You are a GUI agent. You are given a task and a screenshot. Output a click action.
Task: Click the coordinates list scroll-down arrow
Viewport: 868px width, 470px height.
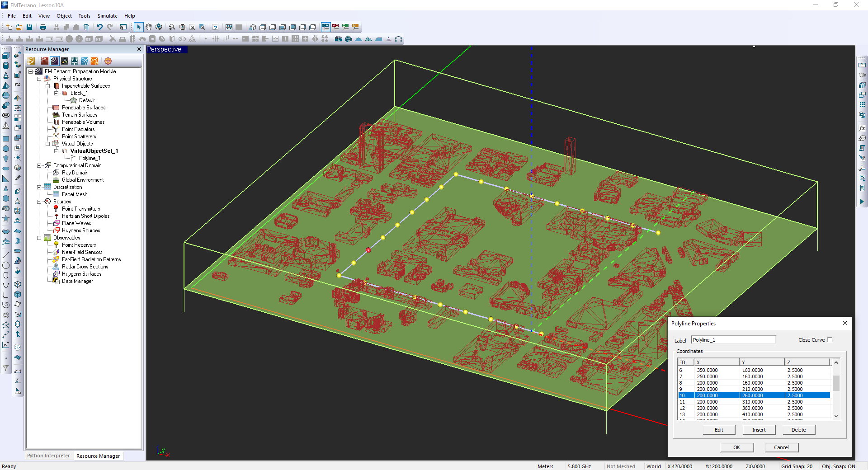pyautogui.click(x=836, y=416)
